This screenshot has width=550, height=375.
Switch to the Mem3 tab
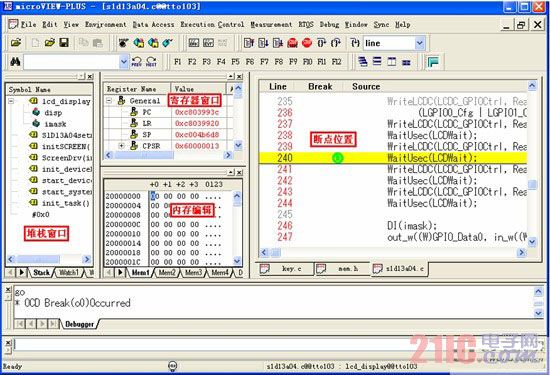pos(193,273)
